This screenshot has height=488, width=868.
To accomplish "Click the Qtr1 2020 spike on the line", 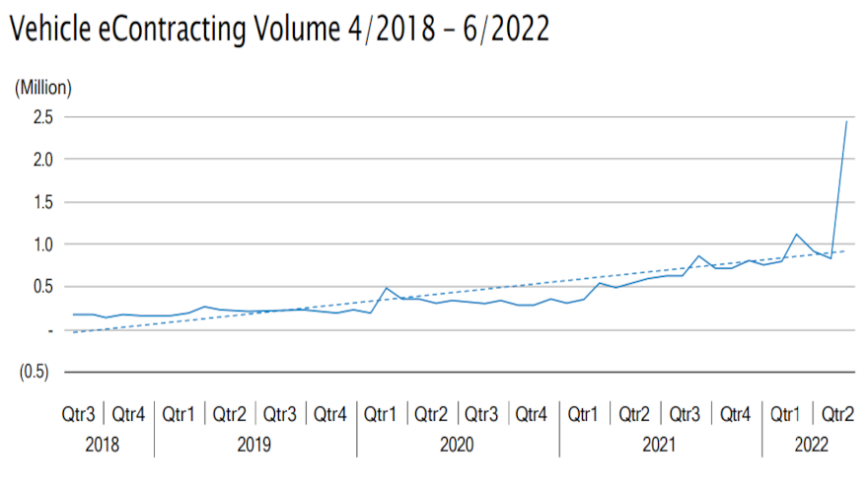I will (387, 288).
